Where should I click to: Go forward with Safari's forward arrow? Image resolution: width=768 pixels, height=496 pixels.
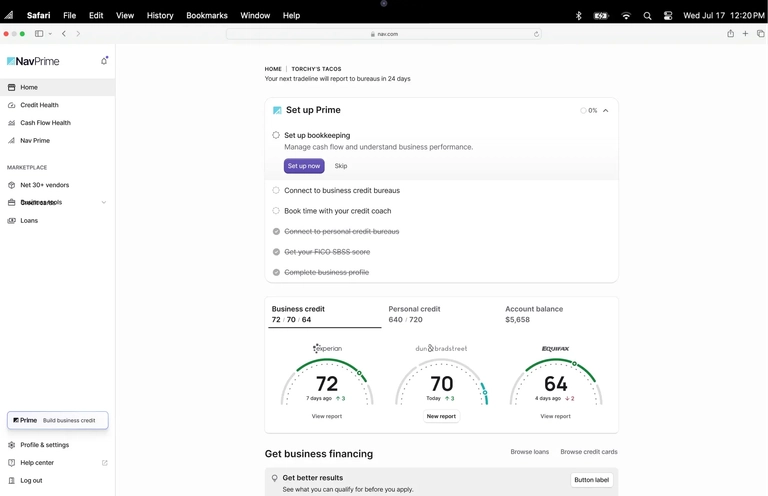point(78,34)
